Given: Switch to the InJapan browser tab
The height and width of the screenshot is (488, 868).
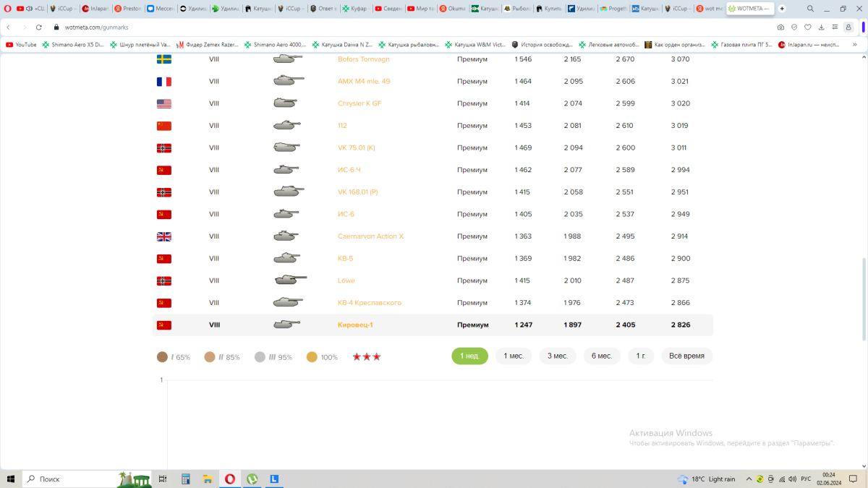Looking at the screenshot, I should click(x=95, y=9).
